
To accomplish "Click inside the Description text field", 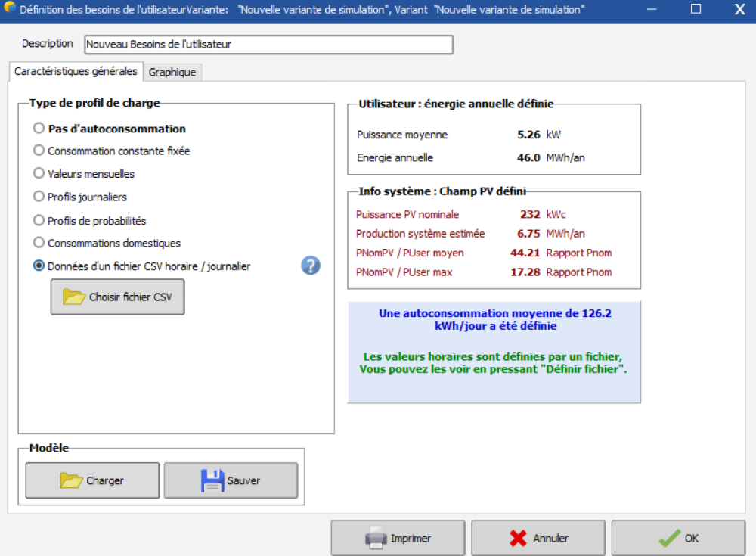I will click(268, 45).
